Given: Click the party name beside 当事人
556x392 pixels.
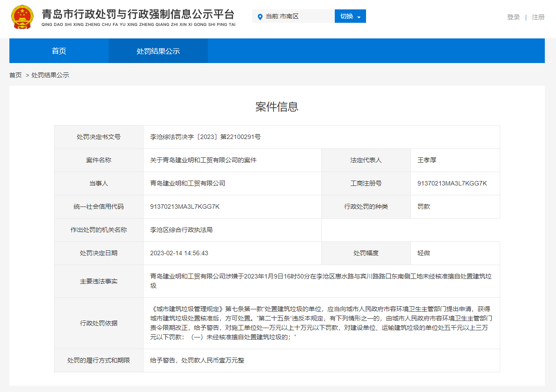Looking at the screenshot, I should [x=188, y=183].
